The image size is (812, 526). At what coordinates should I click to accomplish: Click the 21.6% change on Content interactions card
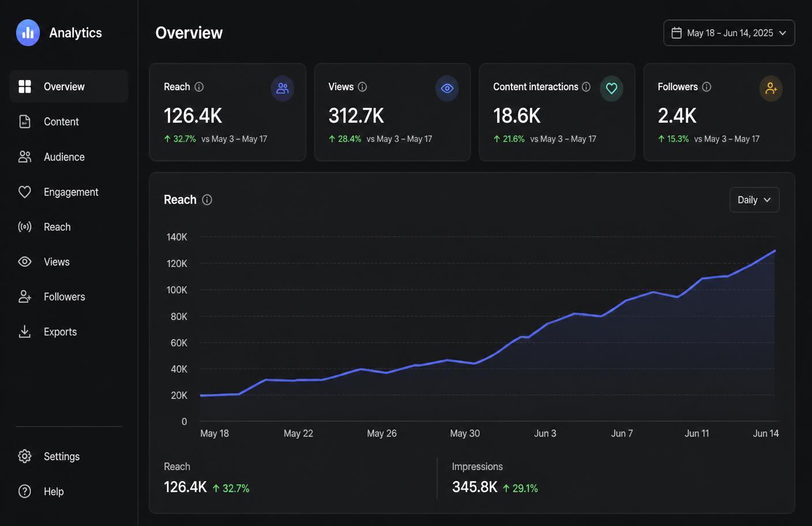point(509,139)
